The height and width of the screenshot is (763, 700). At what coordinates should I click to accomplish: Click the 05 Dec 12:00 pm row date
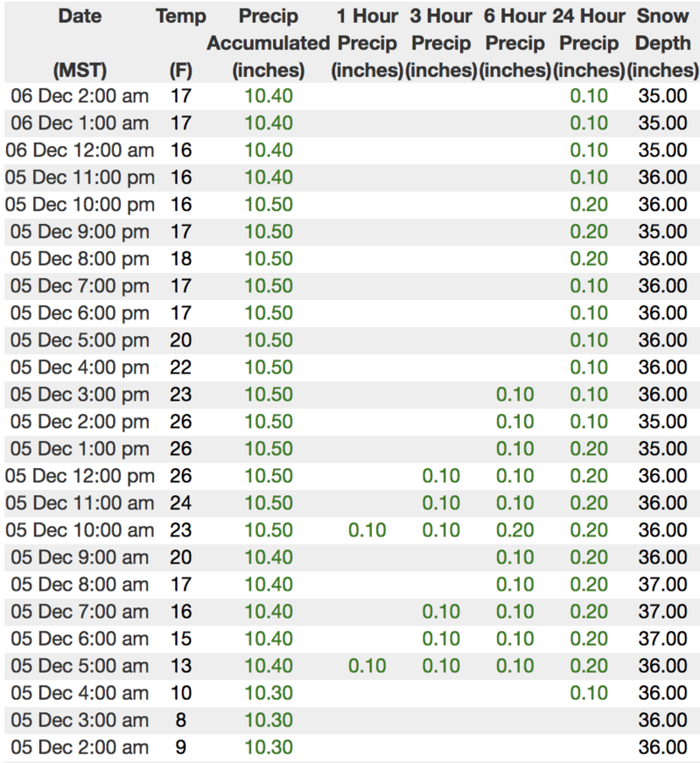tap(80, 476)
